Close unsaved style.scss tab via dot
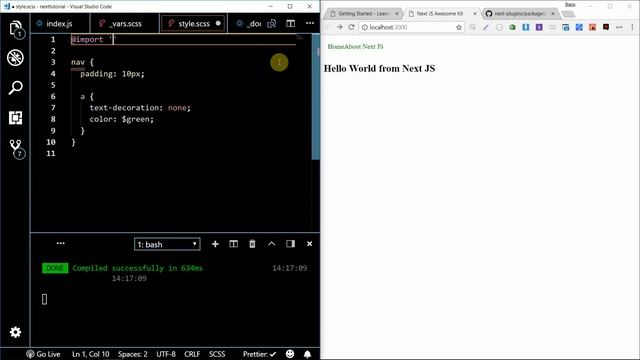 point(218,23)
